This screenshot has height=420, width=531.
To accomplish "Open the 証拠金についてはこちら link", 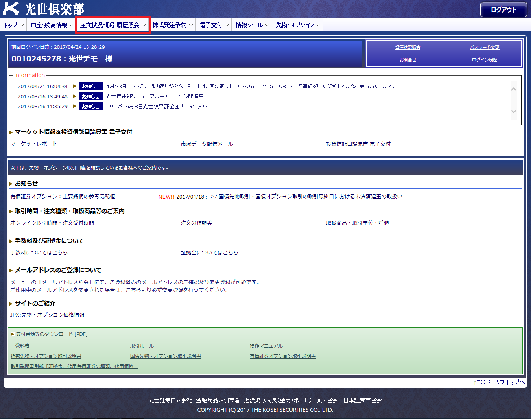I will pos(210,252).
